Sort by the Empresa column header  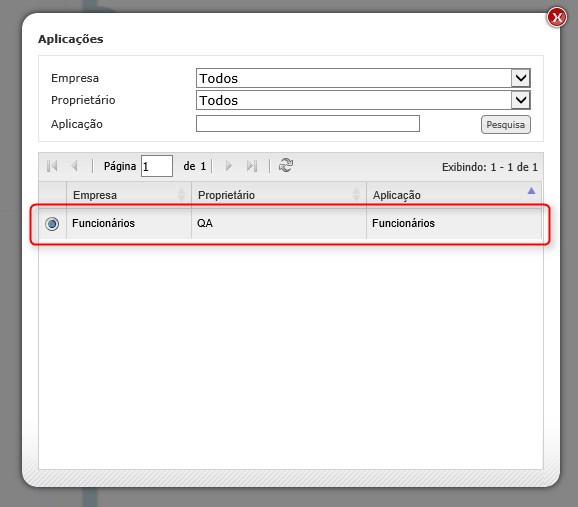tap(129, 195)
